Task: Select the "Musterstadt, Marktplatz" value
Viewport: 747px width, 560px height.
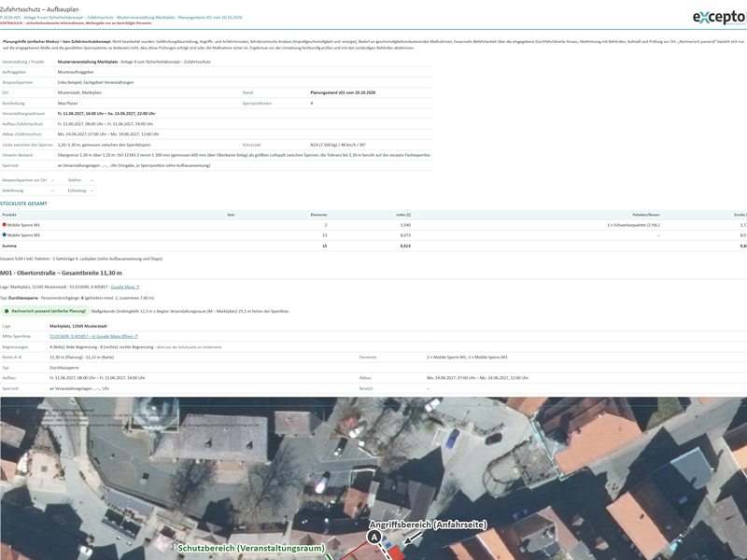Action: pyautogui.click(x=79, y=92)
